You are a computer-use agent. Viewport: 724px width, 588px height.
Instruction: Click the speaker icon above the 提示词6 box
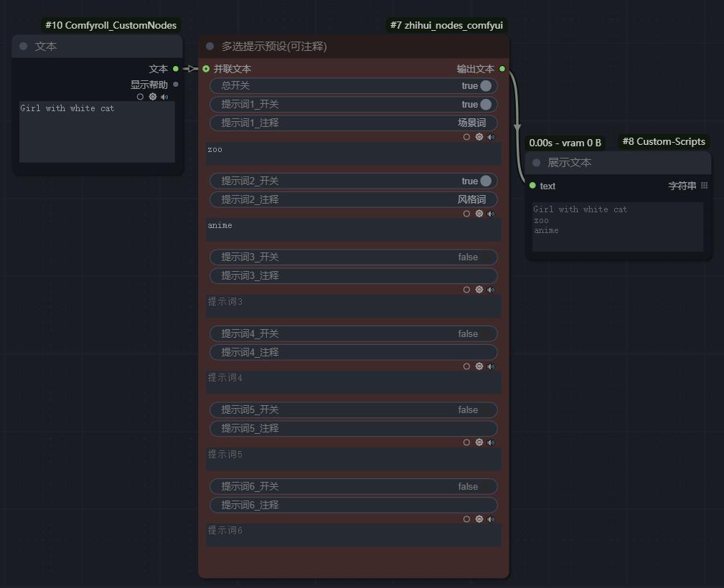(x=491, y=519)
